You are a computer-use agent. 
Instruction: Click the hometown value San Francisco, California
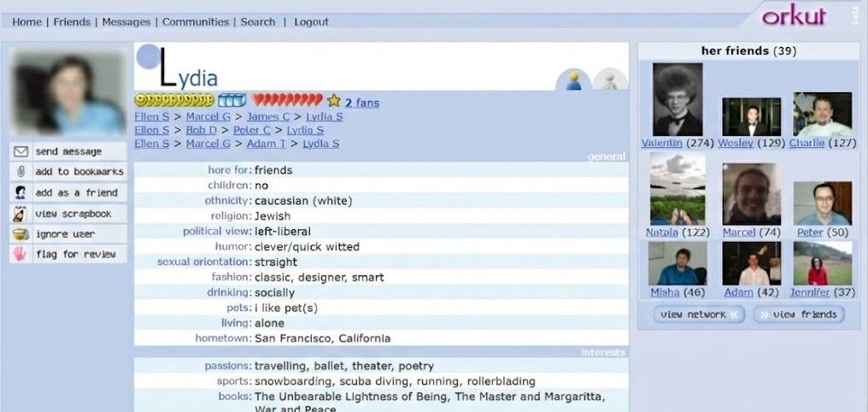(322, 338)
